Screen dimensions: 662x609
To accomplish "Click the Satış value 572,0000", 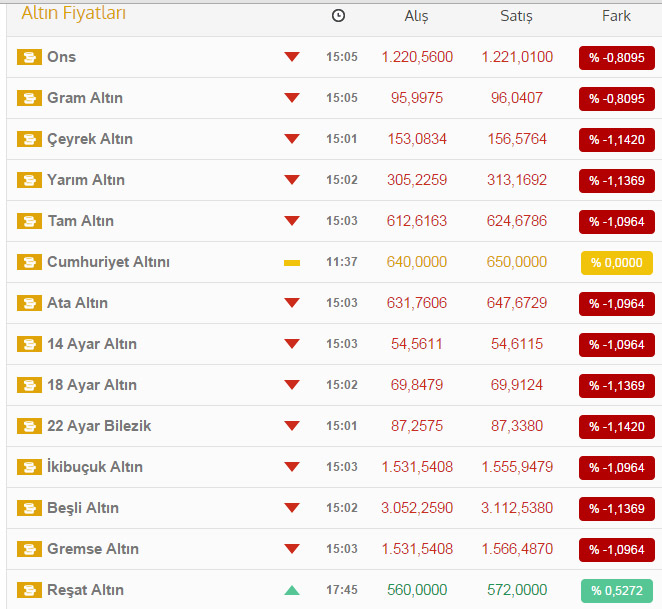I will click(517, 590).
